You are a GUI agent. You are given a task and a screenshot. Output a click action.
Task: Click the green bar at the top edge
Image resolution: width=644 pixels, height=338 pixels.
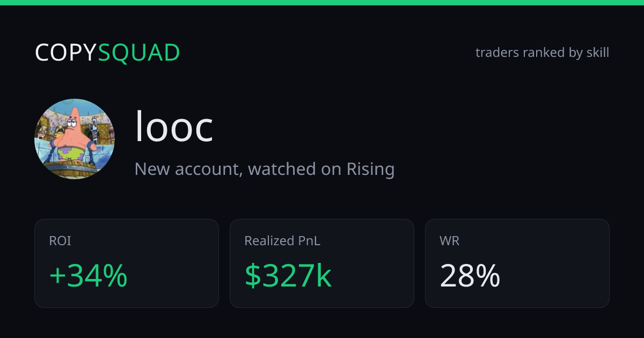pos(322,3)
